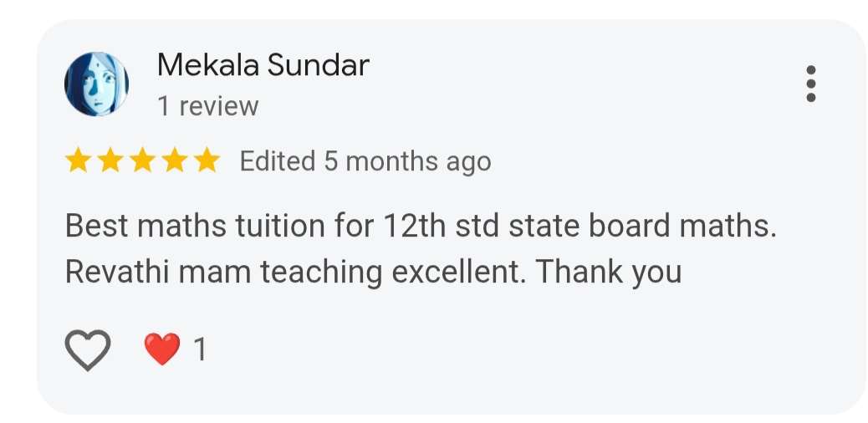The width and height of the screenshot is (868, 423).
Task: Click the fifth yellow rating star
Action: [205, 161]
